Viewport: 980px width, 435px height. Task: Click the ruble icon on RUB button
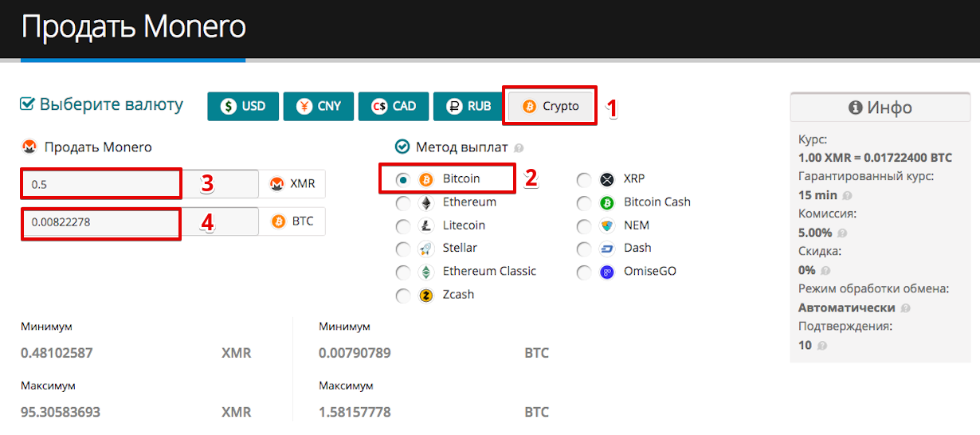455,106
